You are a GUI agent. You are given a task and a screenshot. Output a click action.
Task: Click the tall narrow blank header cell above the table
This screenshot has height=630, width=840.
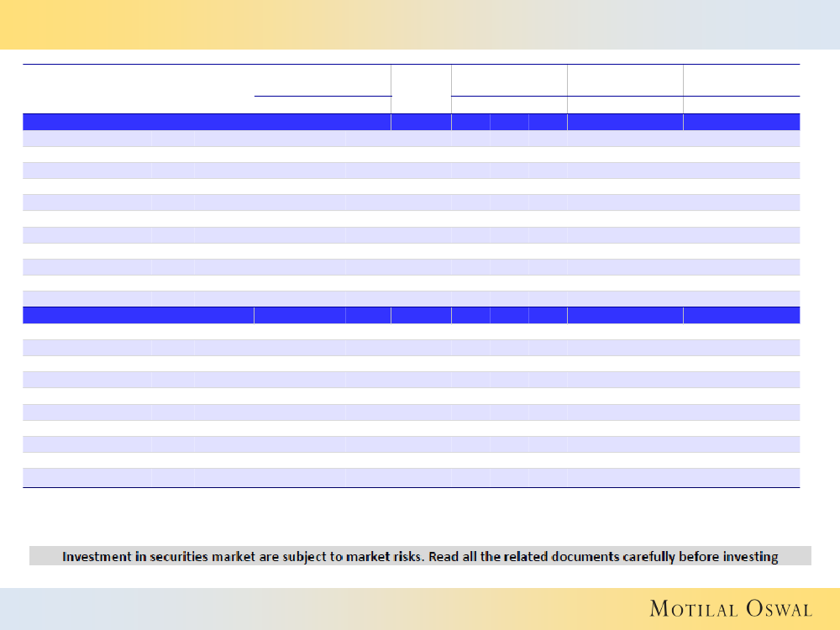[421, 88]
